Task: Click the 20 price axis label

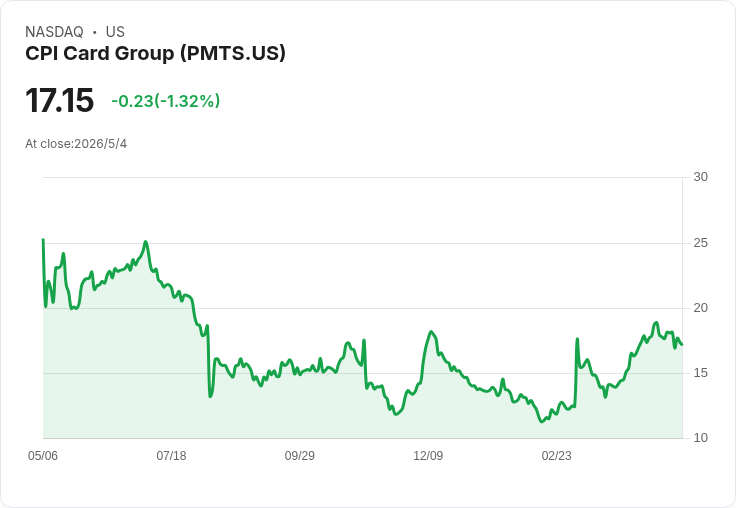Action: (700, 308)
